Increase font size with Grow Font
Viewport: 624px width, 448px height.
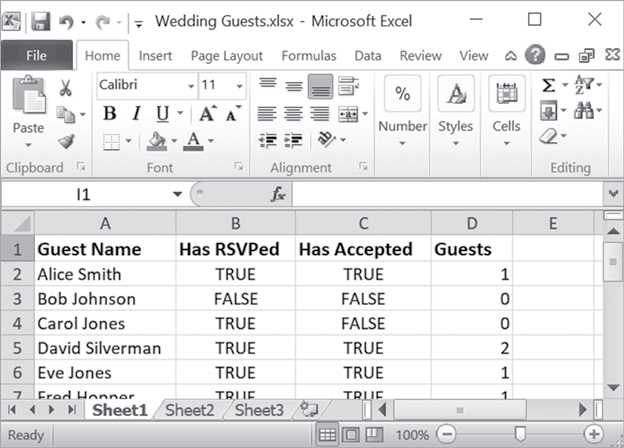pos(207,114)
